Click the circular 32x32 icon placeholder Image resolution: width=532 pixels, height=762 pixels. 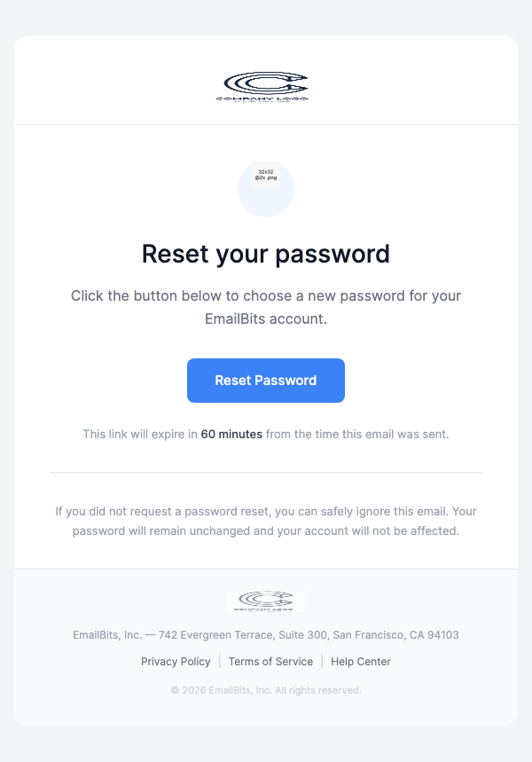pos(265,188)
